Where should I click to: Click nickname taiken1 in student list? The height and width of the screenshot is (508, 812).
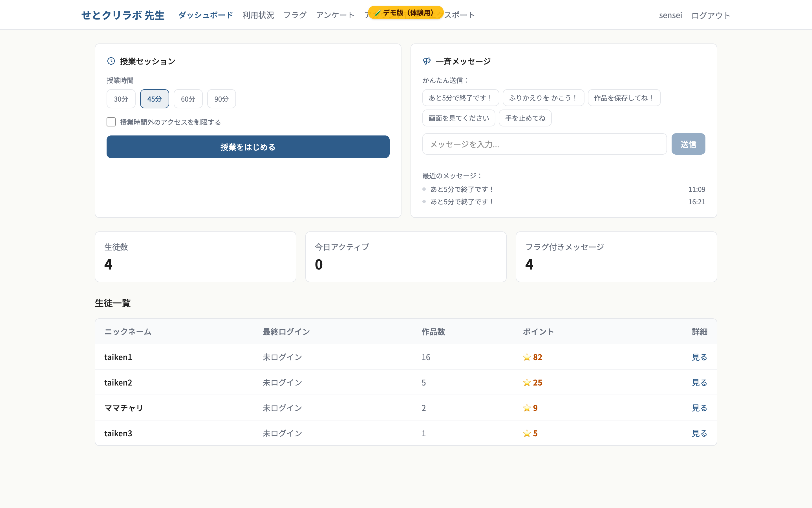118,357
